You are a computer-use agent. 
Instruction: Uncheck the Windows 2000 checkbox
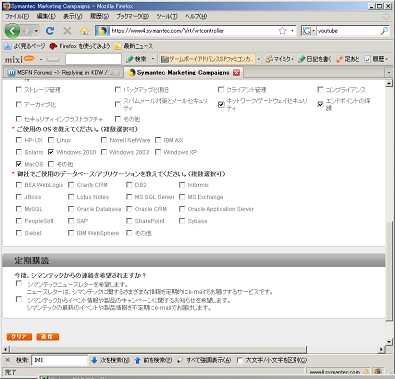[x=51, y=152]
